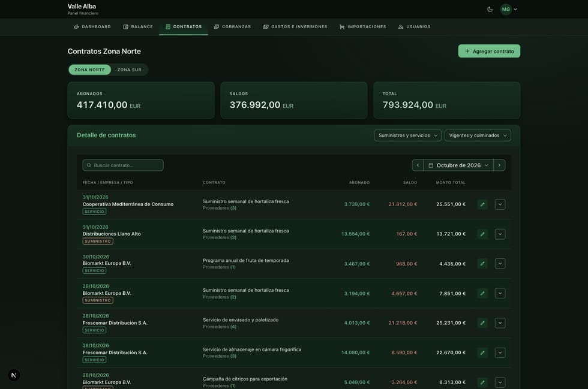Expand Cooperativa Mediterránea de Consumo row
Image resolution: width=588 pixels, height=389 pixels.
[500, 204]
